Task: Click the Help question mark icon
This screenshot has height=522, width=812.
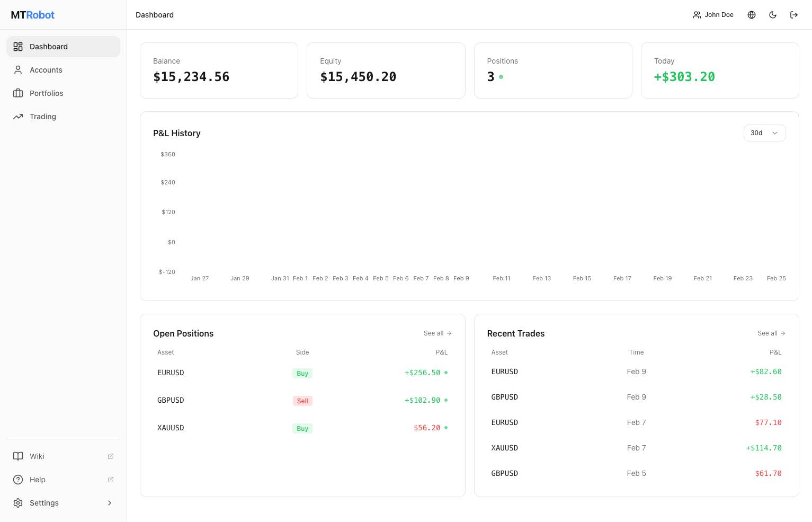Action: pos(19,480)
